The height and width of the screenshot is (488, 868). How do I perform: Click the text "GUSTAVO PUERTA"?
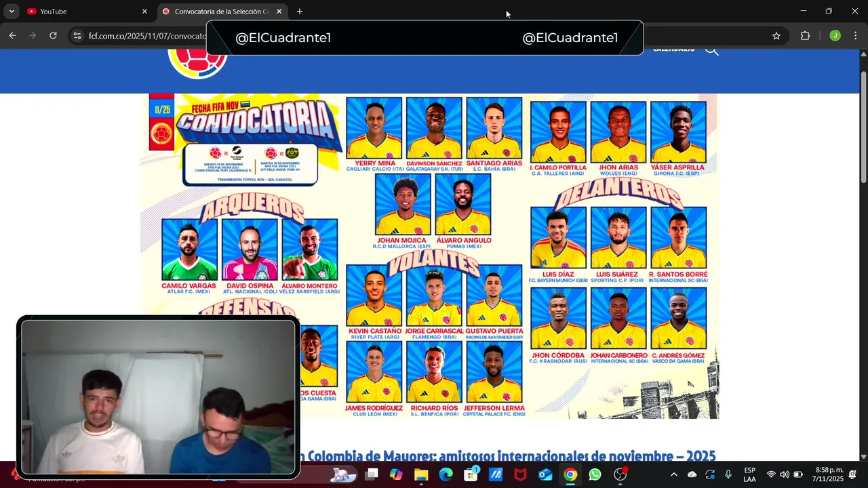(494, 331)
